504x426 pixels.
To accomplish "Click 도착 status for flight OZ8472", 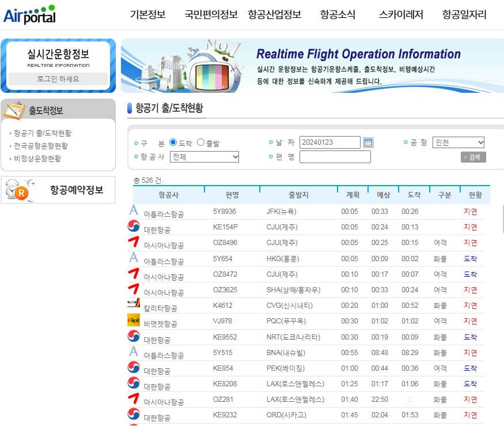I will click(x=470, y=274).
